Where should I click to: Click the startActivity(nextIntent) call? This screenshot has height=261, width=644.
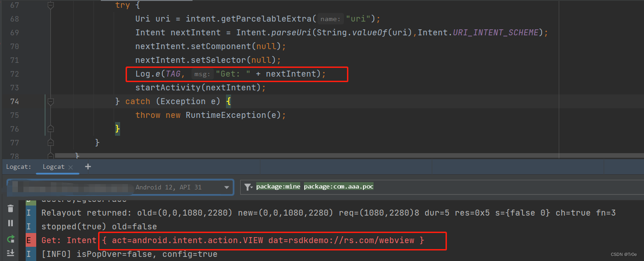click(x=200, y=88)
